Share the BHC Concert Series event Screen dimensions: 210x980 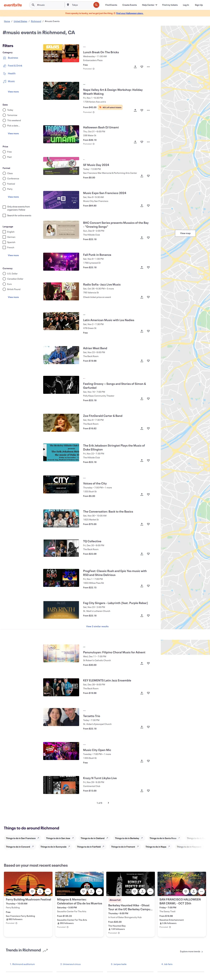142,238
